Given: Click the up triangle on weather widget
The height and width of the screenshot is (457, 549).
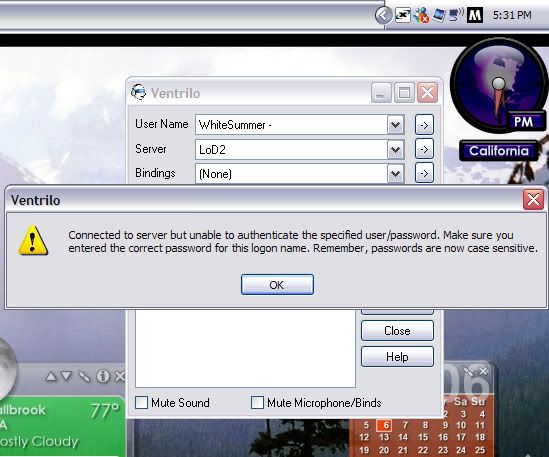Looking at the screenshot, I should pos(51,376).
